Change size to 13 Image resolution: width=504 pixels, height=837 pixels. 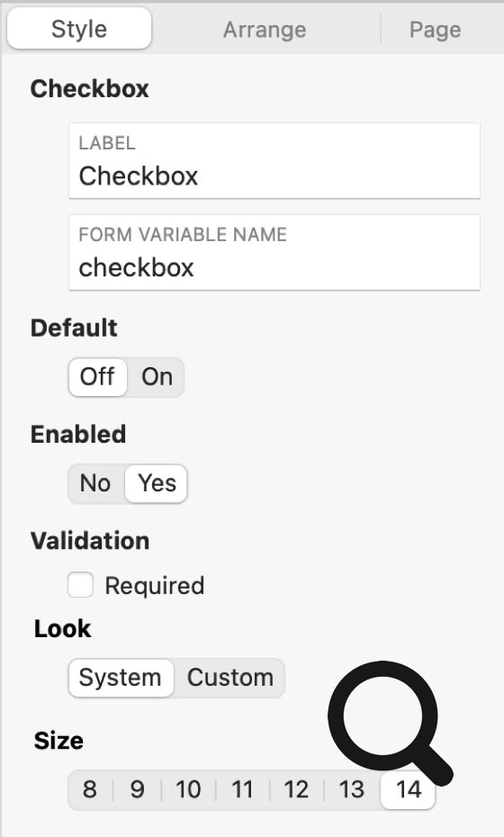351,789
